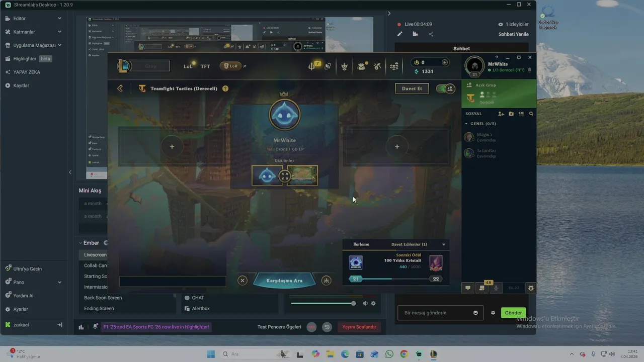Select the İlerleme tab
The height and width of the screenshot is (362, 644).
(361, 244)
